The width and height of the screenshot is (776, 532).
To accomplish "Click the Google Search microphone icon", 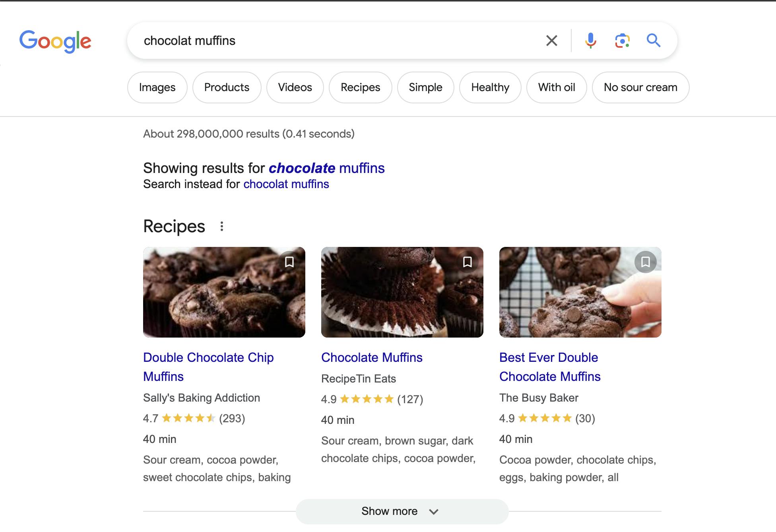I will [590, 40].
